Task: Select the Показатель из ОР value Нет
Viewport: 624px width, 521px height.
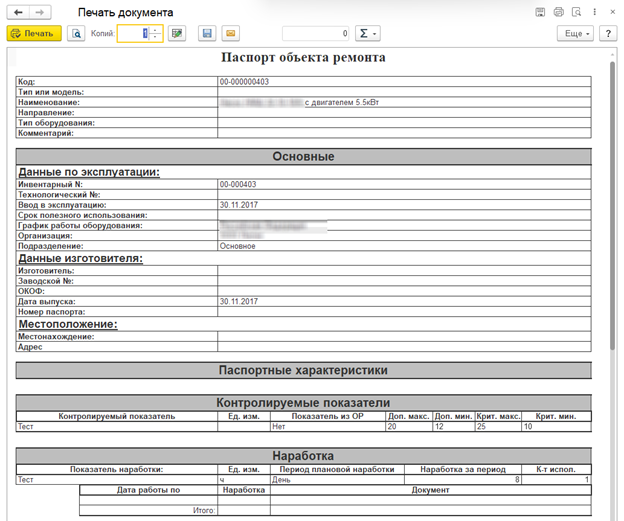Action: point(328,426)
